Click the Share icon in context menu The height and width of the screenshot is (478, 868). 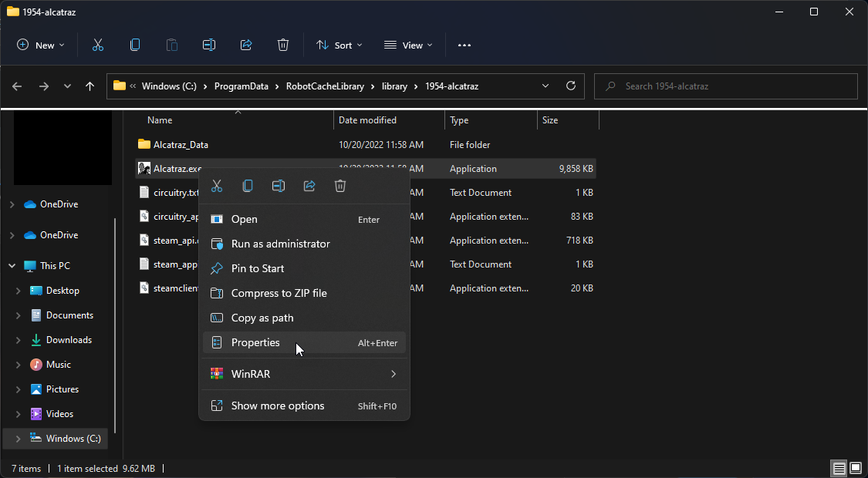pyautogui.click(x=309, y=186)
